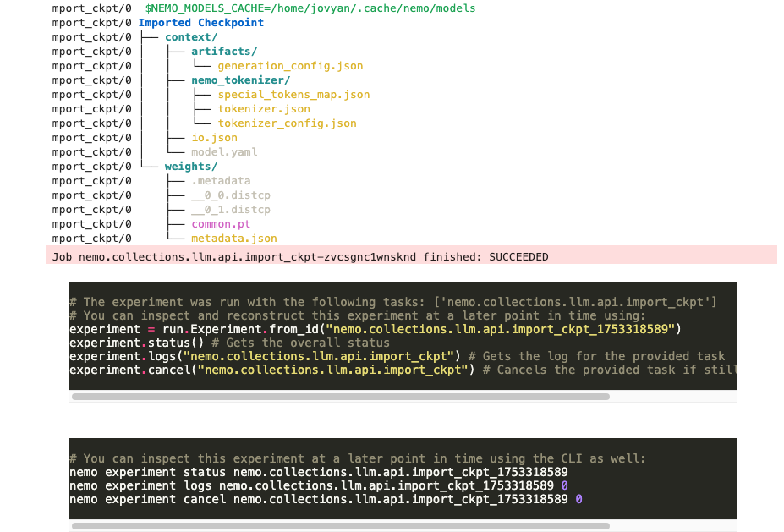Screen dimensions: 784x532
Task: Click the '.metadata' file entry
Action: 221,181
